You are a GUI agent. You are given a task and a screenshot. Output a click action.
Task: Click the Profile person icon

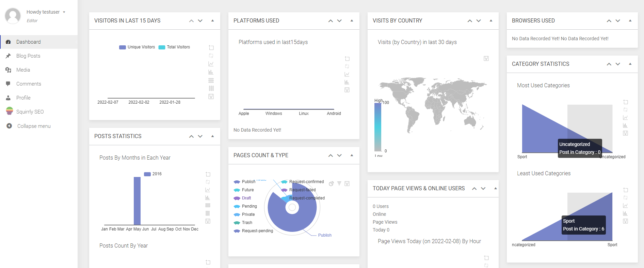(8, 98)
